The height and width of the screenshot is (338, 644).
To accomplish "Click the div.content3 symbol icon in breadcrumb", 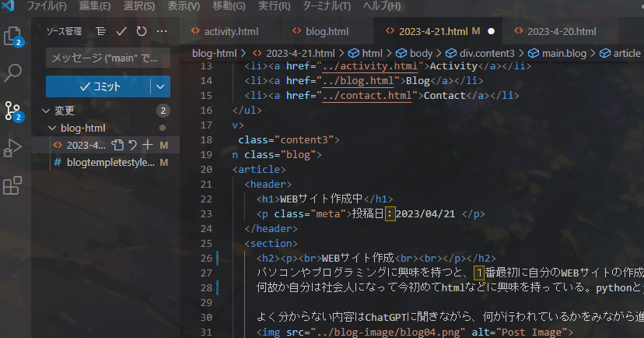I will tap(451, 54).
